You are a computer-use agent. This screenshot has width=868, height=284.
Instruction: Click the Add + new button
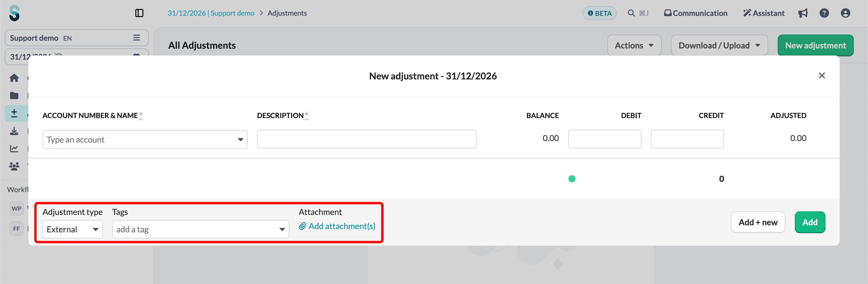[758, 222]
